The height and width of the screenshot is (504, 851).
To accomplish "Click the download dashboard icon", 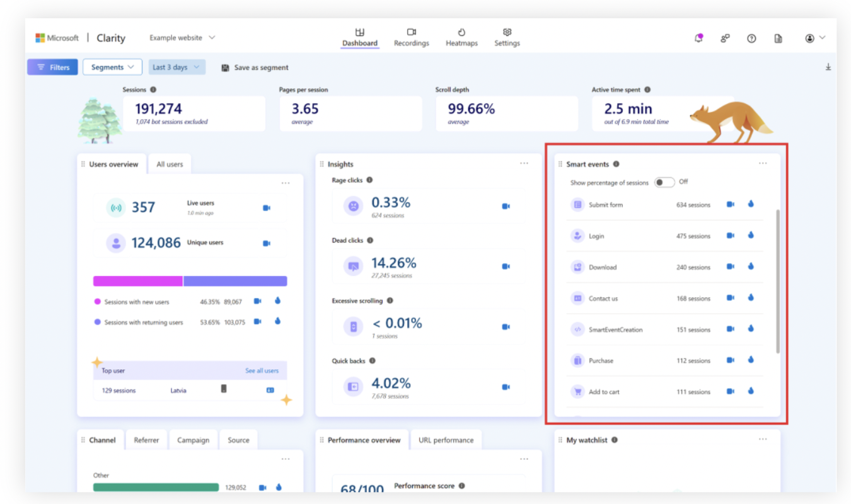I will point(828,67).
